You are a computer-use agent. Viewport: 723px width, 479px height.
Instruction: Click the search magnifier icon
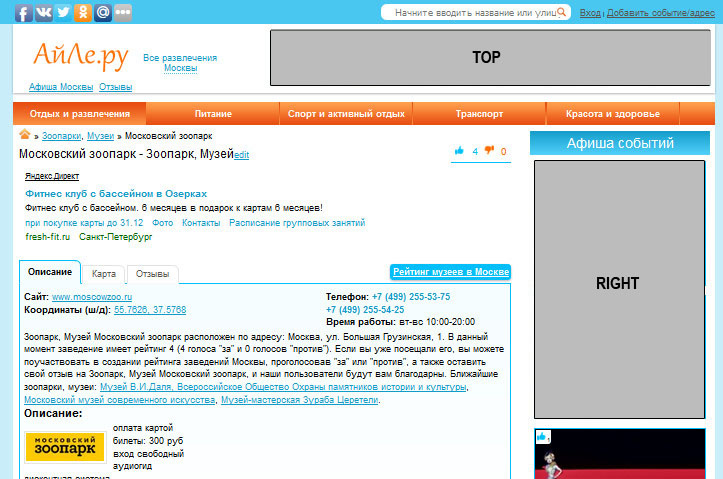click(x=561, y=12)
